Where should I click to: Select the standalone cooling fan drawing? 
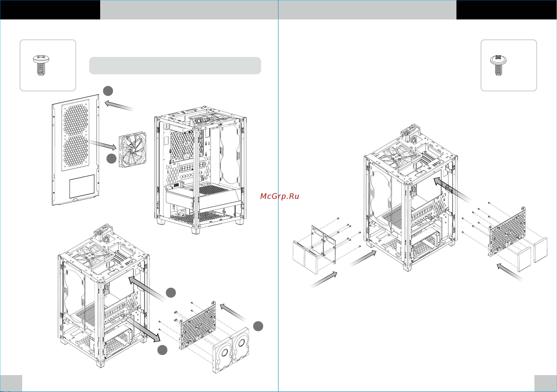point(132,150)
